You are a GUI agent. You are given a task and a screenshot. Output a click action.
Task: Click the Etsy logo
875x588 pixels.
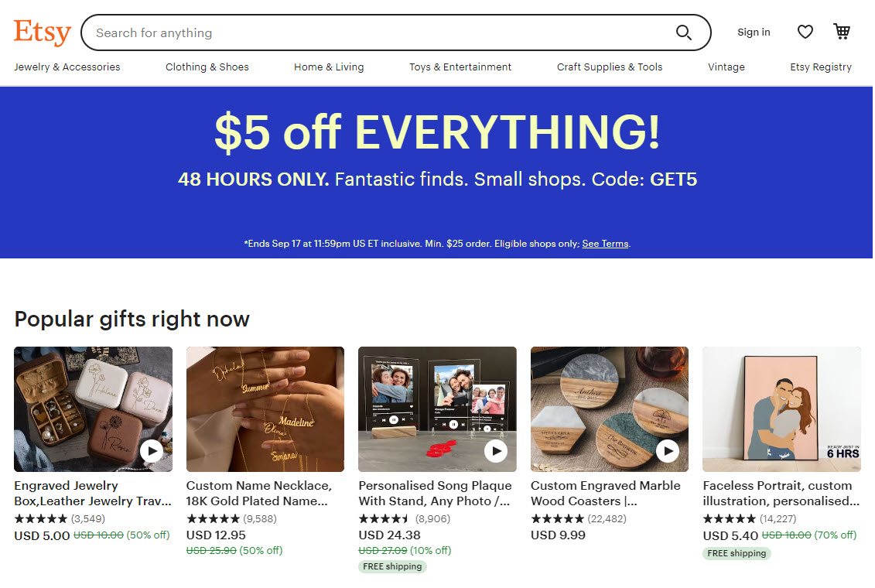click(42, 32)
